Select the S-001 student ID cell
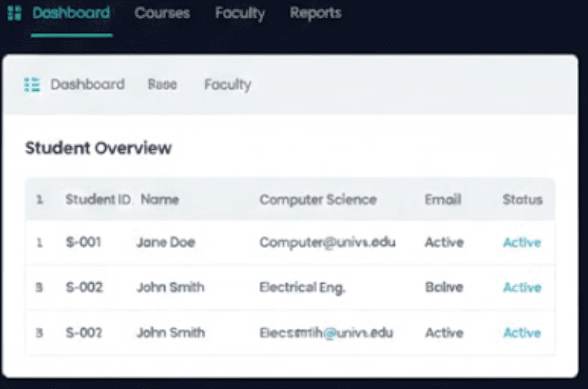This screenshot has width=588, height=389. pos(84,243)
